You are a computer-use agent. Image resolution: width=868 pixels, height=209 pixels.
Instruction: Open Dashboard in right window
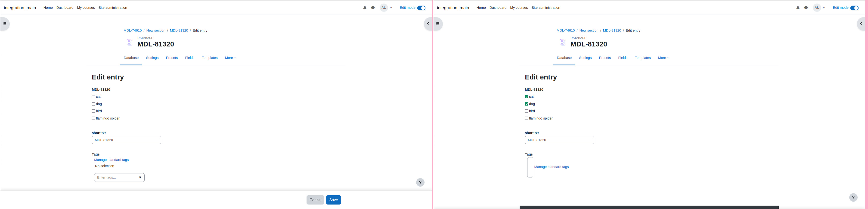point(498,8)
